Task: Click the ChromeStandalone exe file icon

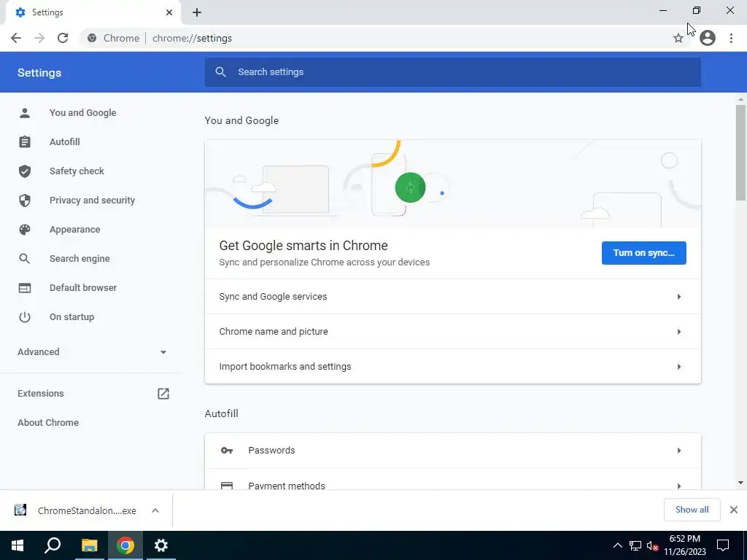Action: click(20, 510)
